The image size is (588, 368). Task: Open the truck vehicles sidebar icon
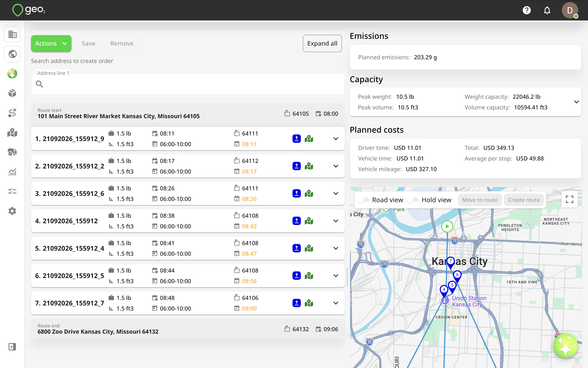coord(12,152)
